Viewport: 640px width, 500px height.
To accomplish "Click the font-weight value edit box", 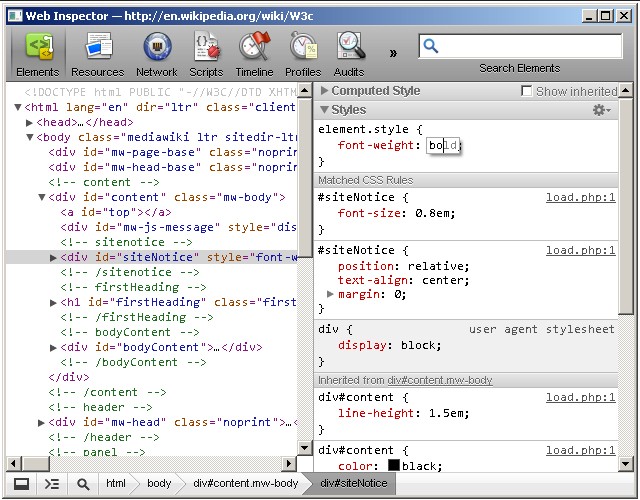I will pos(443,145).
